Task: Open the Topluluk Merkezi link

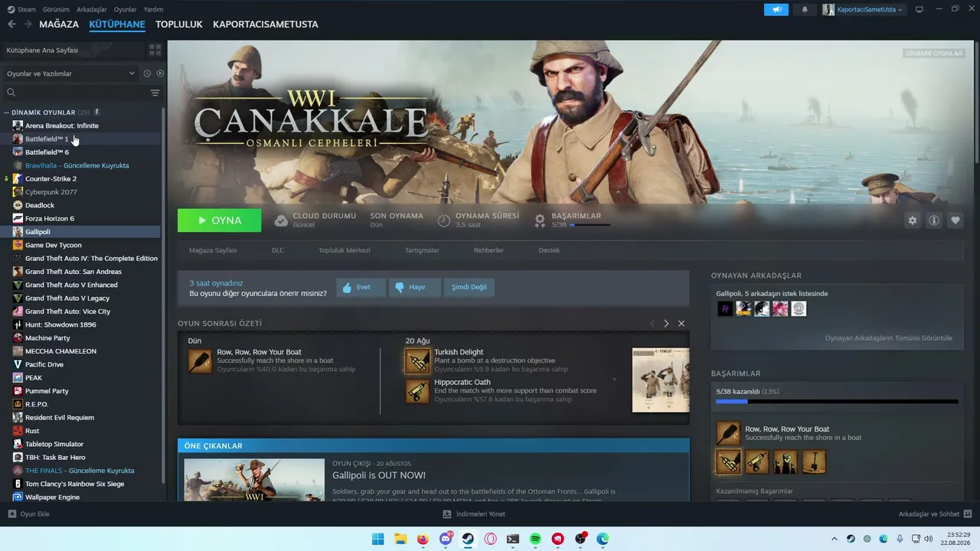Action: (x=345, y=250)
